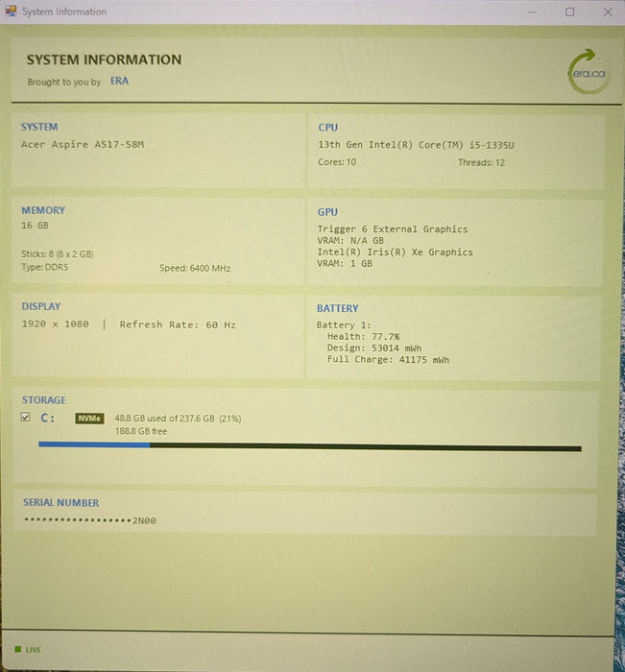Click the '188.8 GB free' text
Screen dimensions: 625x672
[141, 431]
